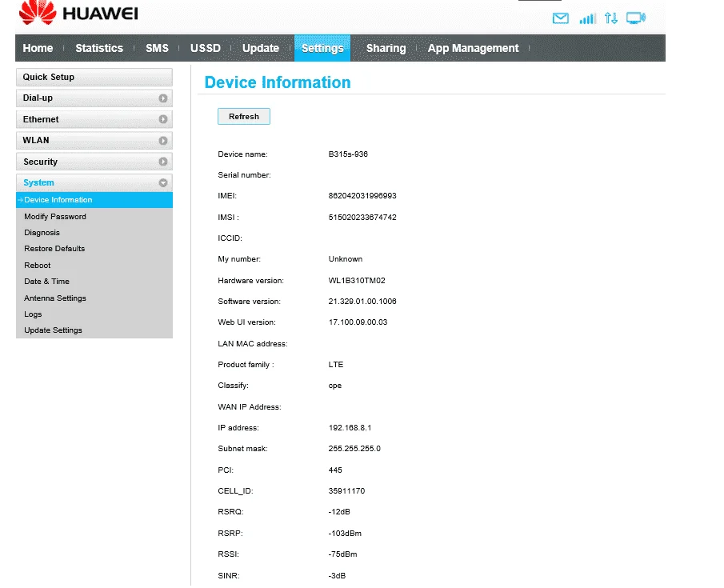Click the System menu label
The width and height of the screenshot is (724, 588).
pos(38,183)
